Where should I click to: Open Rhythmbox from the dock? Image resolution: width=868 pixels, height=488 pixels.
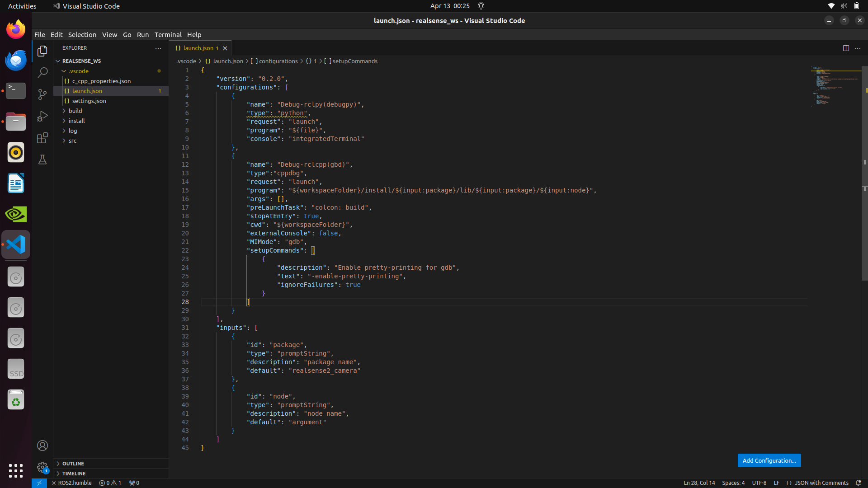pos(16,152)
